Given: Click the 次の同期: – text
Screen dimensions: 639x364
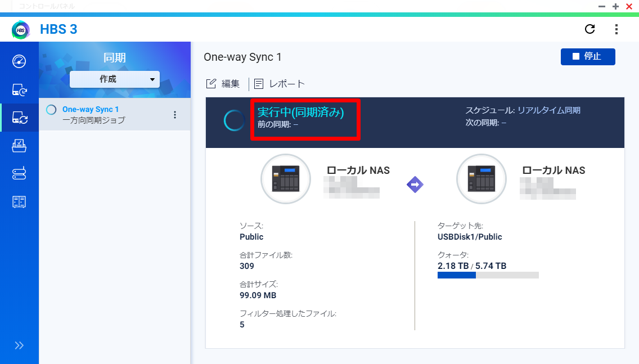Looking at the screenshot, I should coord(486,123).
